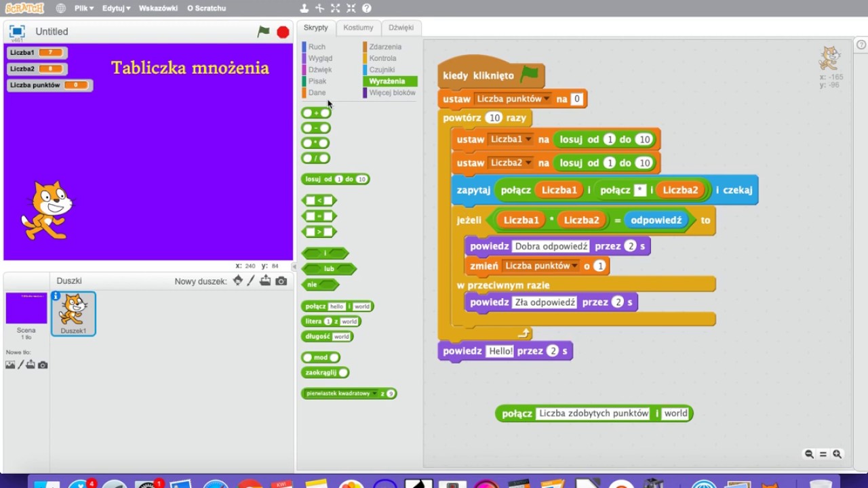The width and height of the screenshot is (868, 488).
Task: Choose new sprite from library
Action: tap(237, 281)
